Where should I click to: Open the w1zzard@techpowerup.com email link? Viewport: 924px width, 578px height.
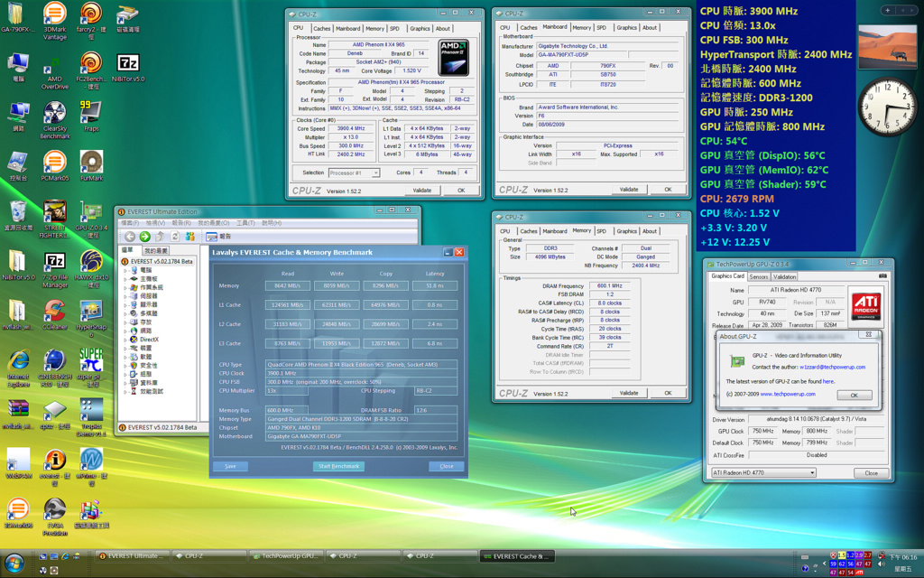point(832,367)
